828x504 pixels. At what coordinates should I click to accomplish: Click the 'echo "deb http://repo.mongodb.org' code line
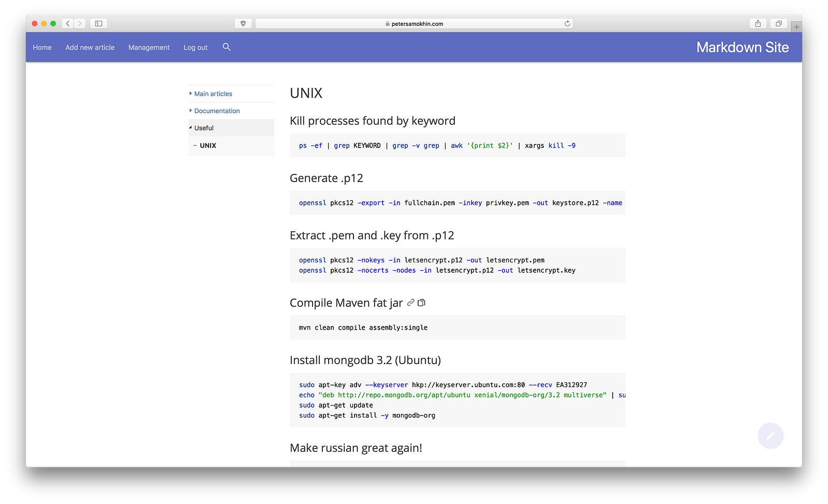(462, 395)
